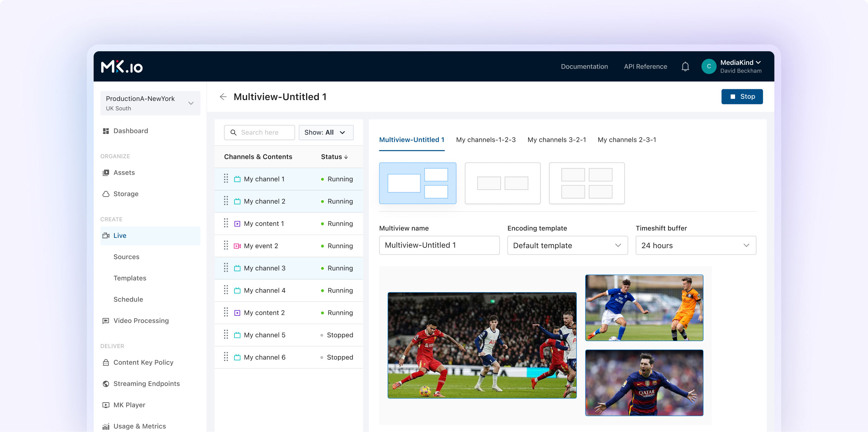868x432 pixels.
Task: Click the Multiview name input field
Action: pos(439,245)
